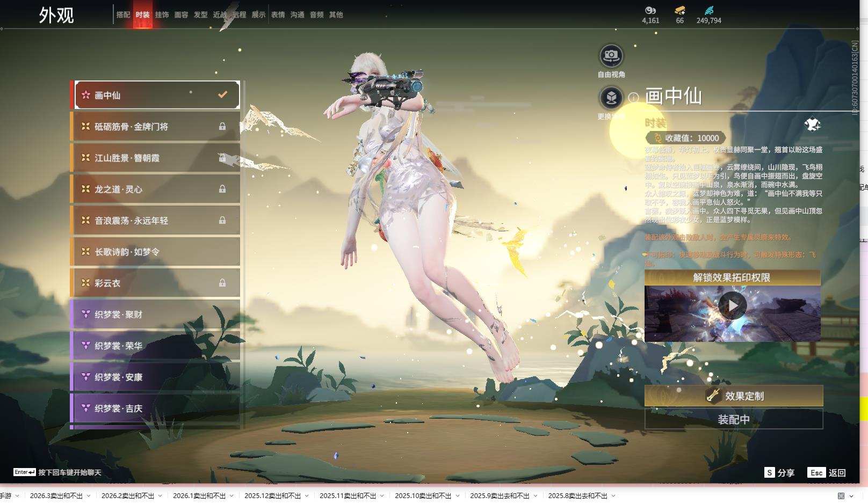Select the 音浪震荡·永远年轻 outfit name
This screenshot has height=504, width=868.
click(132, 221)
